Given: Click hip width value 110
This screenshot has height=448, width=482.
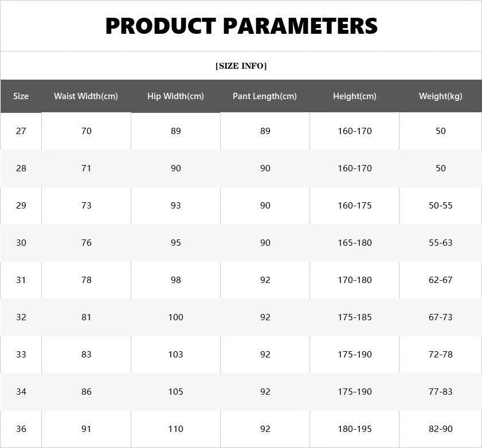Looking at the screenshot, I should [175, 429].
